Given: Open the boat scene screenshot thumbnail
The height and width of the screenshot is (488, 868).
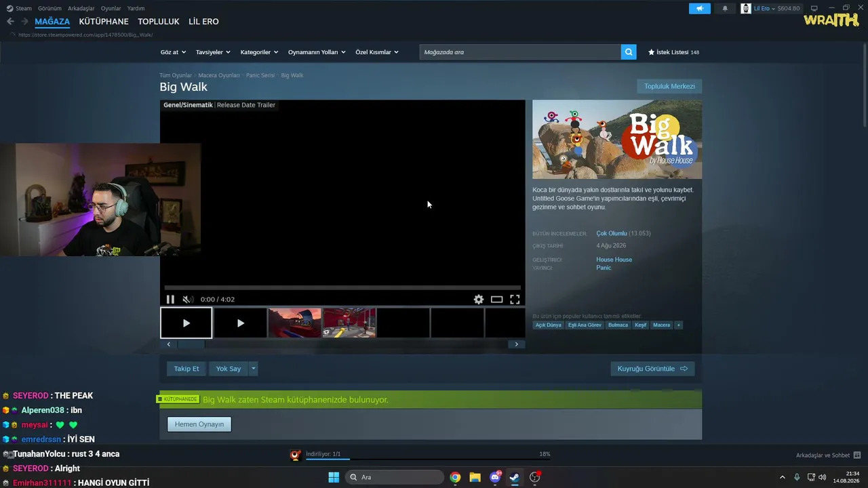Looking at the screenshot, I should pyautogui.click(x=294, y=323).
